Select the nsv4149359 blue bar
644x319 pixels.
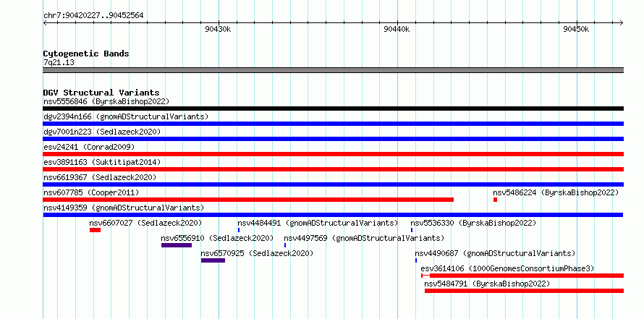point(333,215)
